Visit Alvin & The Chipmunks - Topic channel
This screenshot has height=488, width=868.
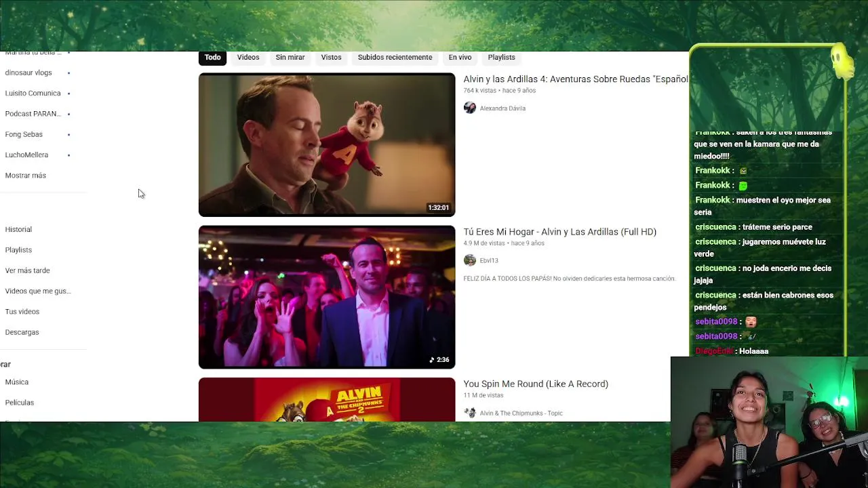click(x=521, y=413)
